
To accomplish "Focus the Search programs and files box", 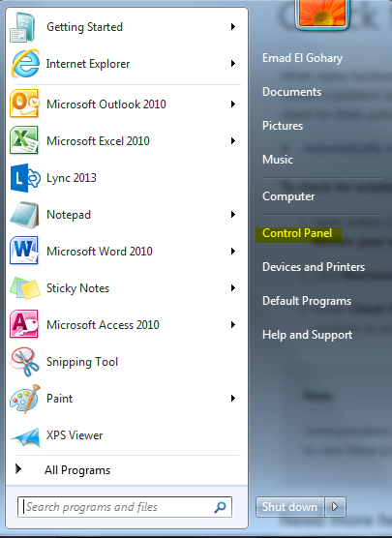I will [125, 507].
